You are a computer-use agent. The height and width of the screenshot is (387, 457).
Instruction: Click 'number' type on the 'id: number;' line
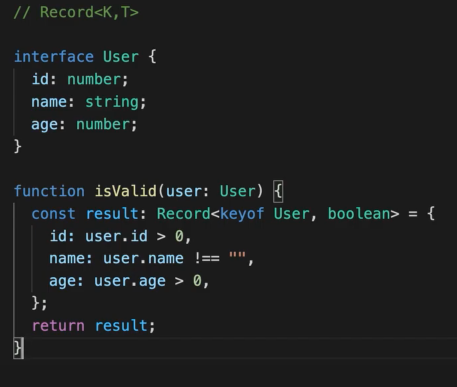(94, 79)
